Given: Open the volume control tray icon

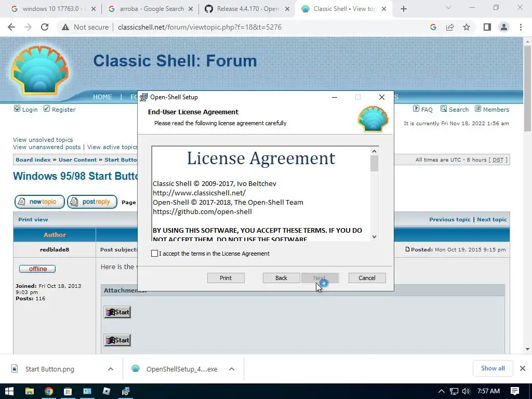Looking at the screenshot, I should pyautogui.click(x=466, y=391).
